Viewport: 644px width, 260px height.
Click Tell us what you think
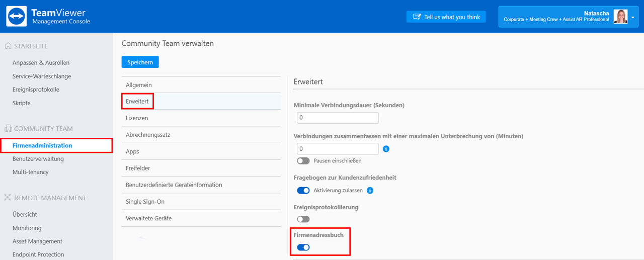pos(446,17)
